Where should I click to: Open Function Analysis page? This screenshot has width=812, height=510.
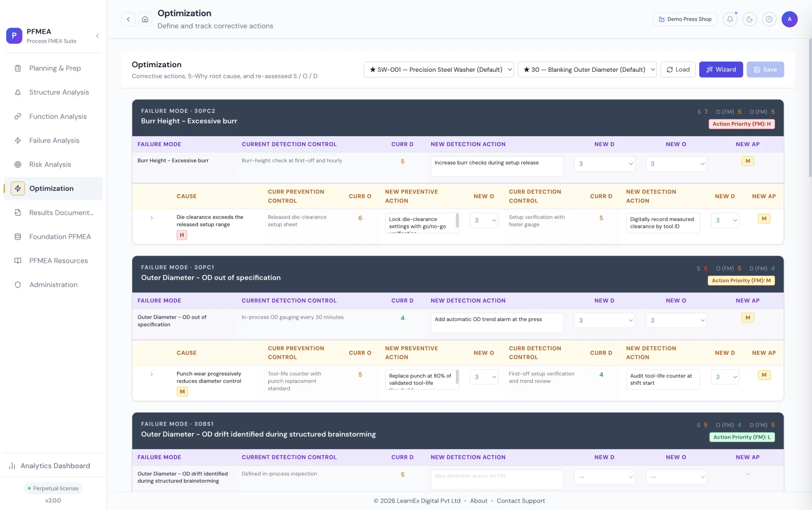pyautogui.click(x=53, y=116)
